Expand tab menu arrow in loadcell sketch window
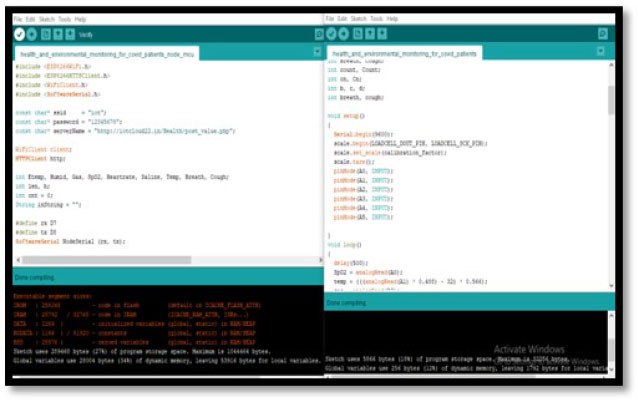The image size is (638, 400). click(x=602, y=52)
